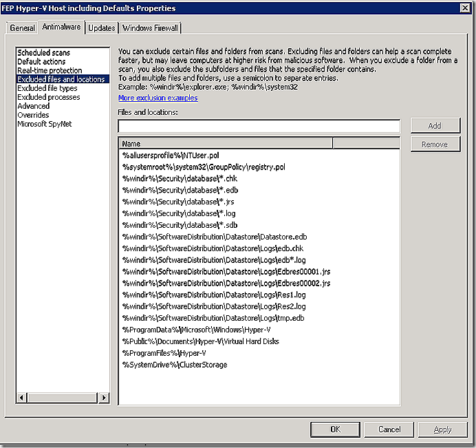This screenshot has height=448, width=476.
Task: Select the %ProgramFiles%\Hyper-V entry
Action: click(x=164, y=353)
